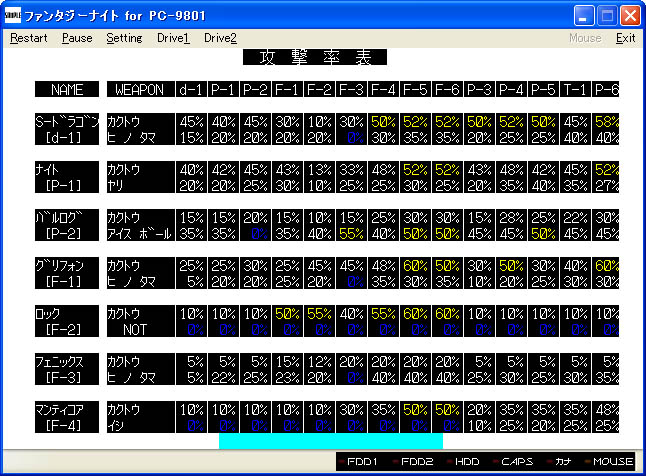The width and height of the screenshot is (646, 476).
Task: Click the グリフォン [F-1] name cell
Action: point(67,273)
